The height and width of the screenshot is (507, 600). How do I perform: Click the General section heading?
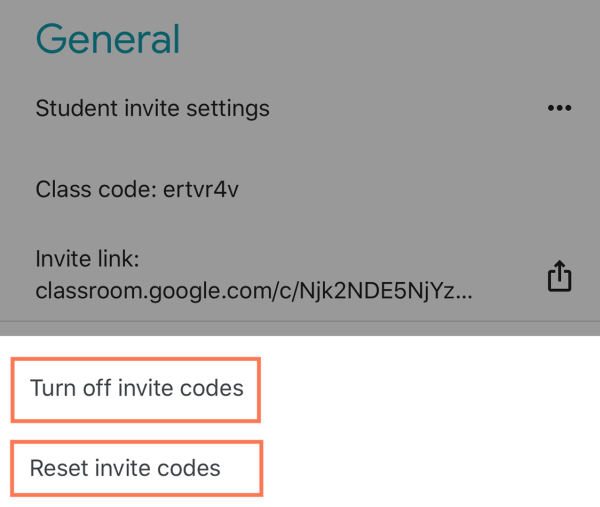[108, 39]
